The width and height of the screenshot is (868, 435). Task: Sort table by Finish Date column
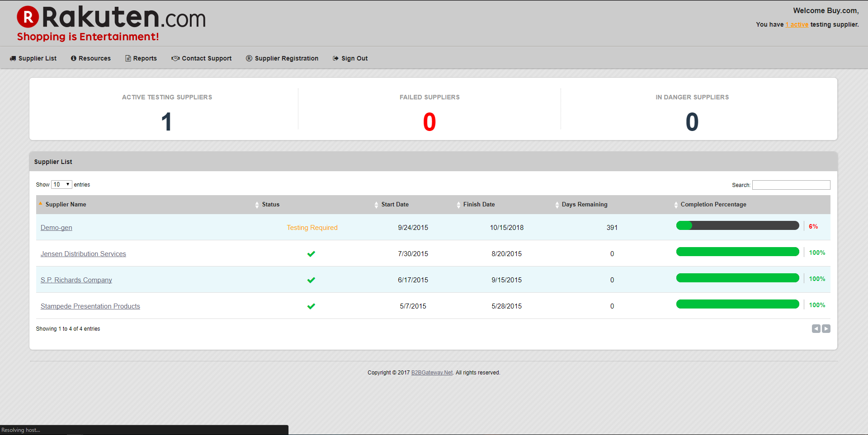[504, 205]
